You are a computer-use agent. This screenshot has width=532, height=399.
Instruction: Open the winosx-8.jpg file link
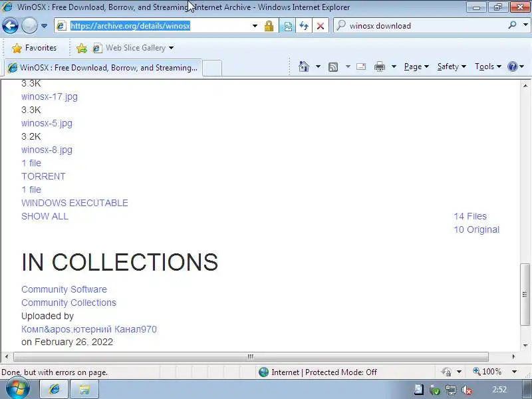(x=47, y=150)
